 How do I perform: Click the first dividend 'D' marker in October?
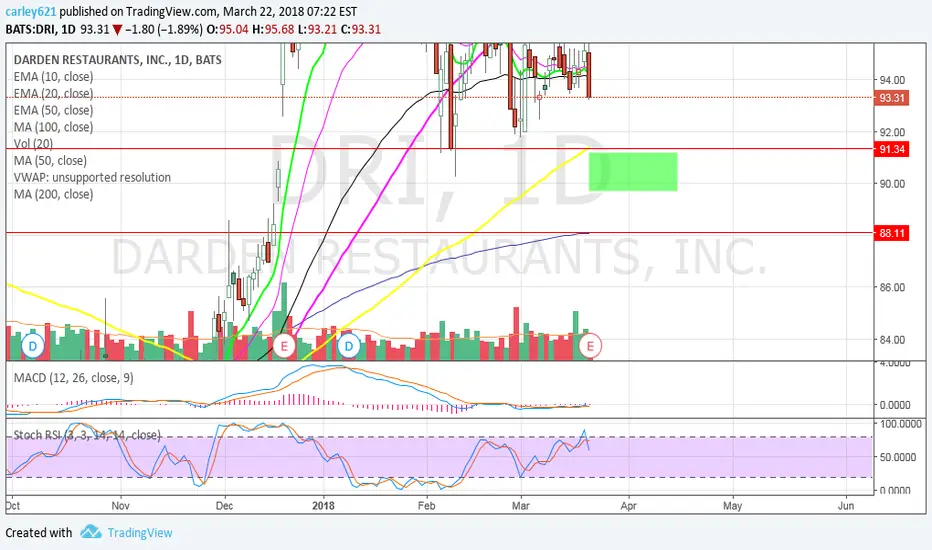point(33,346)
